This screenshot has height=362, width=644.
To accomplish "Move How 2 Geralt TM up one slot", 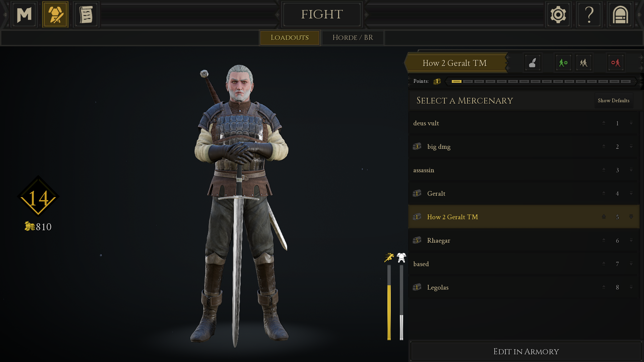I will coord(604,217).
